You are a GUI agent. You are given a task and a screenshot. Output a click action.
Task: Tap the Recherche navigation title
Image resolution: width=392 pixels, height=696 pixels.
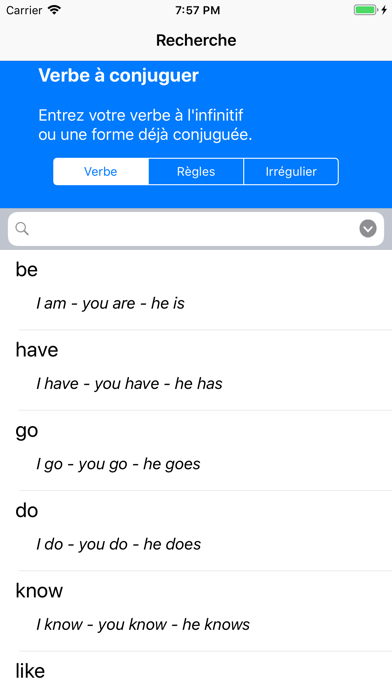pyautogui.click(x=196, y=40)
